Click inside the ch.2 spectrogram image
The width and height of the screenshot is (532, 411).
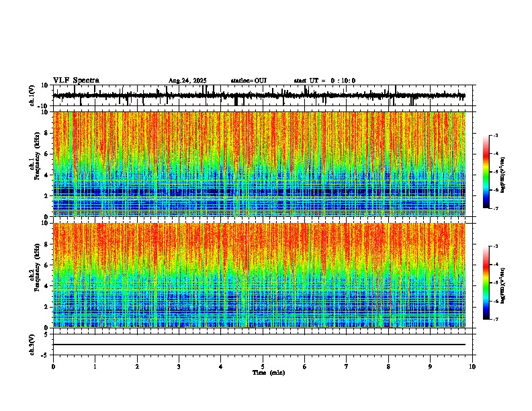(x=259, y=275)
